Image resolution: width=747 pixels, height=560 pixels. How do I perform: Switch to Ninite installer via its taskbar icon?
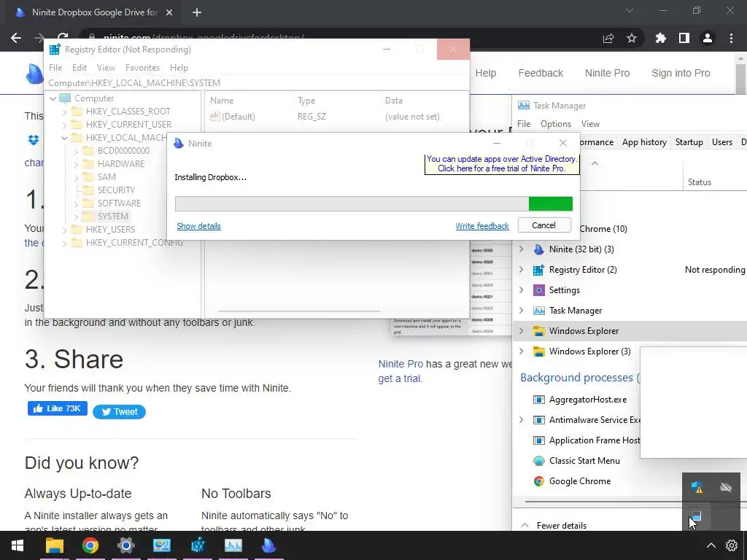click(268, 545)
